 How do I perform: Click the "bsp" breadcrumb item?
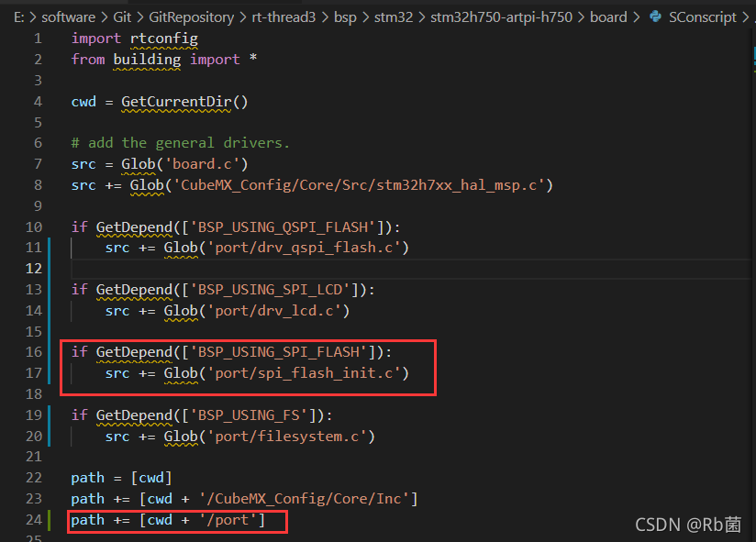[x=345, y=17]
